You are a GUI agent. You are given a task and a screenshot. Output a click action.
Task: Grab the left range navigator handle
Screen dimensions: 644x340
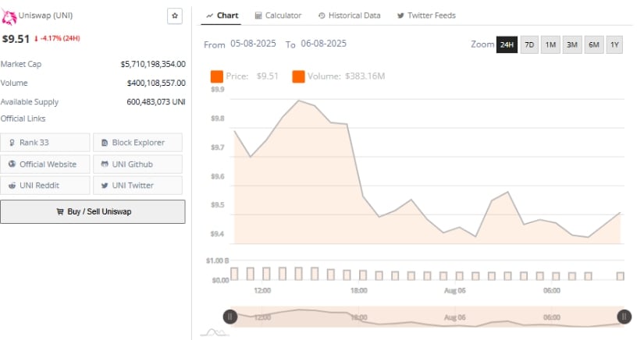tap(230, 317)
